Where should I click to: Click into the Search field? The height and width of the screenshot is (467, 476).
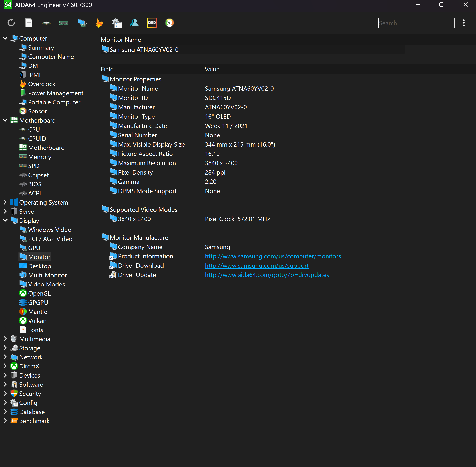pos(416,23)
